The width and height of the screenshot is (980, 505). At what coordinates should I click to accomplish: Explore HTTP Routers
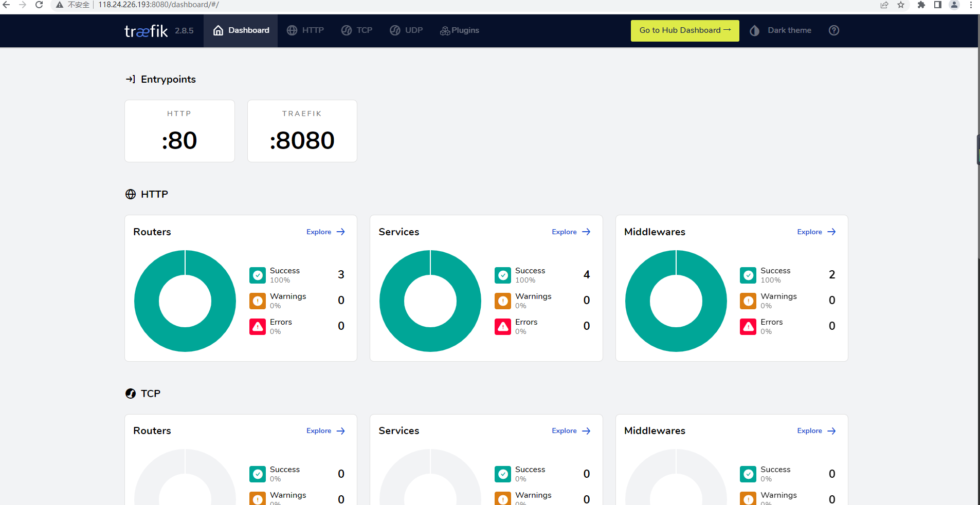click(325, 232)
